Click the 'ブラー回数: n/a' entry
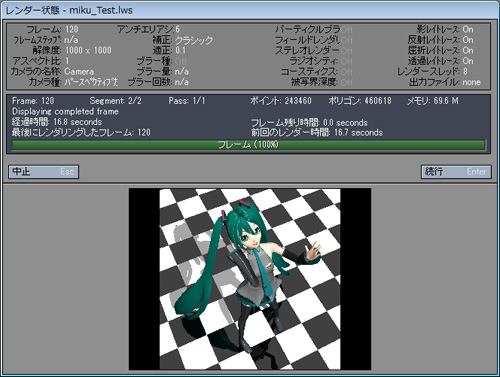The height and width of the screenshot is (377, 500). 158,82
